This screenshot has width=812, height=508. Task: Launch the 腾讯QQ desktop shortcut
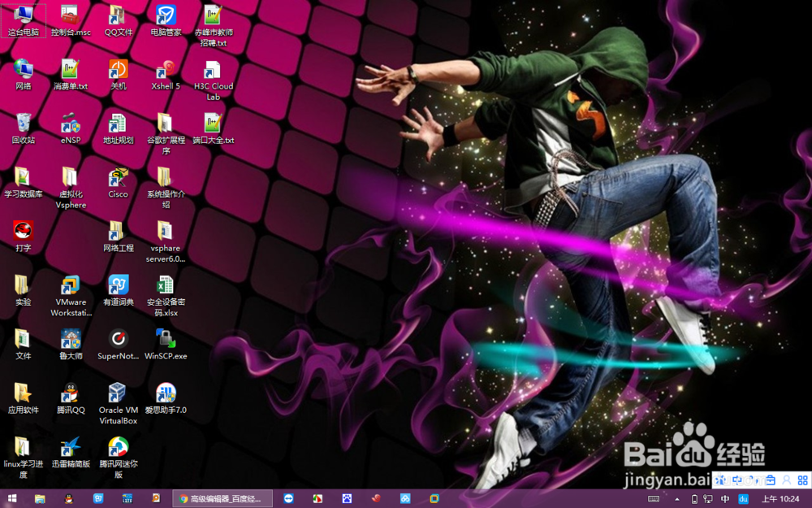coord(71,398)
